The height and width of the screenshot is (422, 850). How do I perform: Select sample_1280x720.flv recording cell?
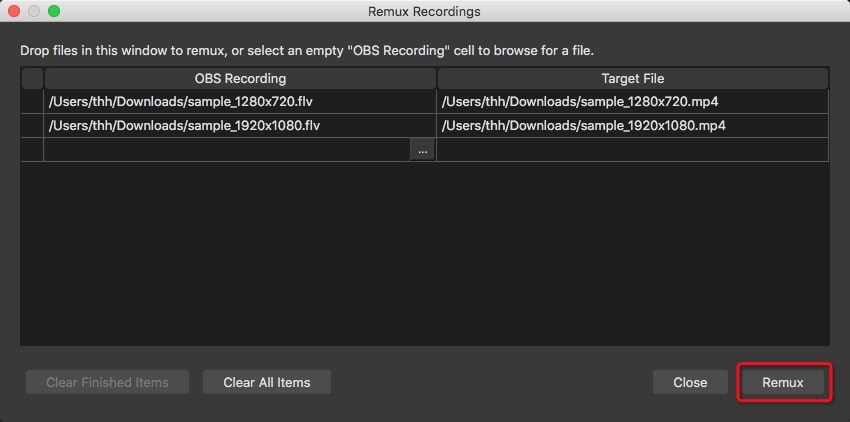point(240,102)
